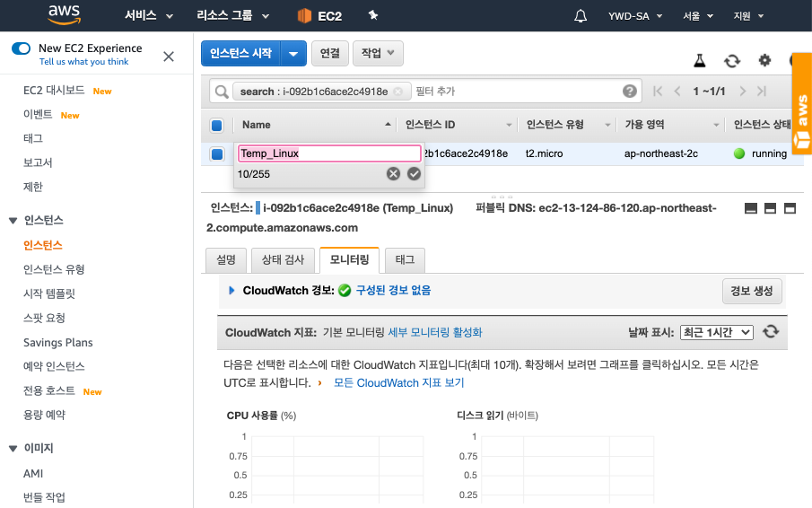Remove the search filter chip
Screen dimensions: 812x508
coord(397,92)
